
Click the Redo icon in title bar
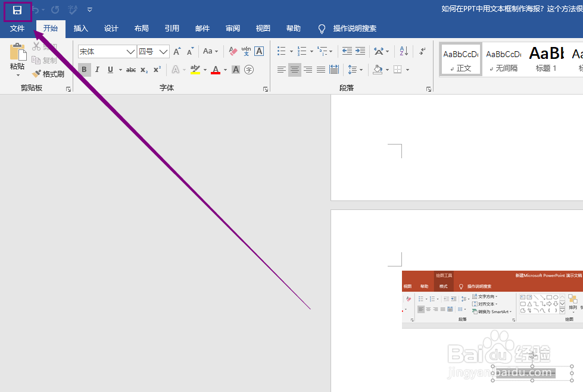tap(55, 10)
